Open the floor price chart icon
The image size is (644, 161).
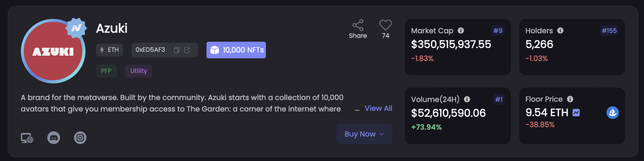(576, 113)
